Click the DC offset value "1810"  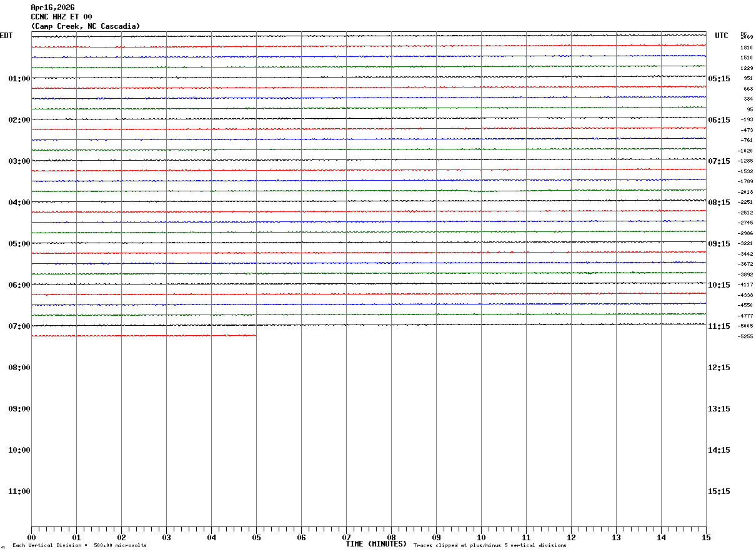(x=747, y=48)
